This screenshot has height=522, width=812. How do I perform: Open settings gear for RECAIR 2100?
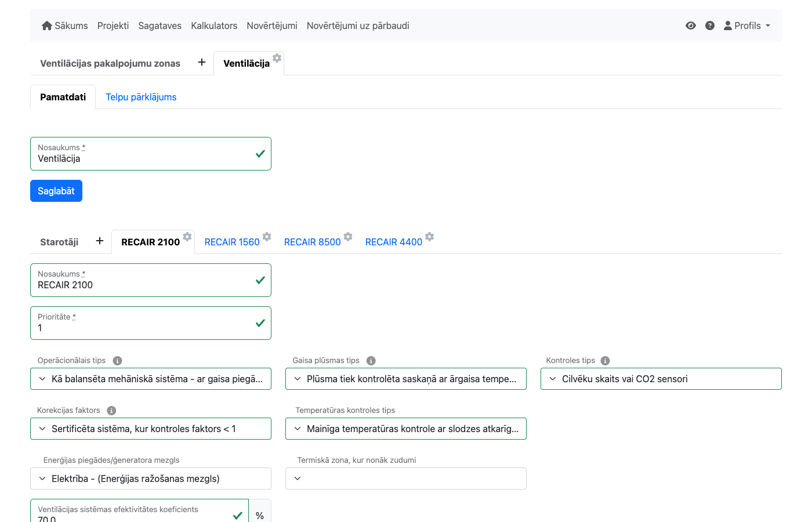(187, 237)
